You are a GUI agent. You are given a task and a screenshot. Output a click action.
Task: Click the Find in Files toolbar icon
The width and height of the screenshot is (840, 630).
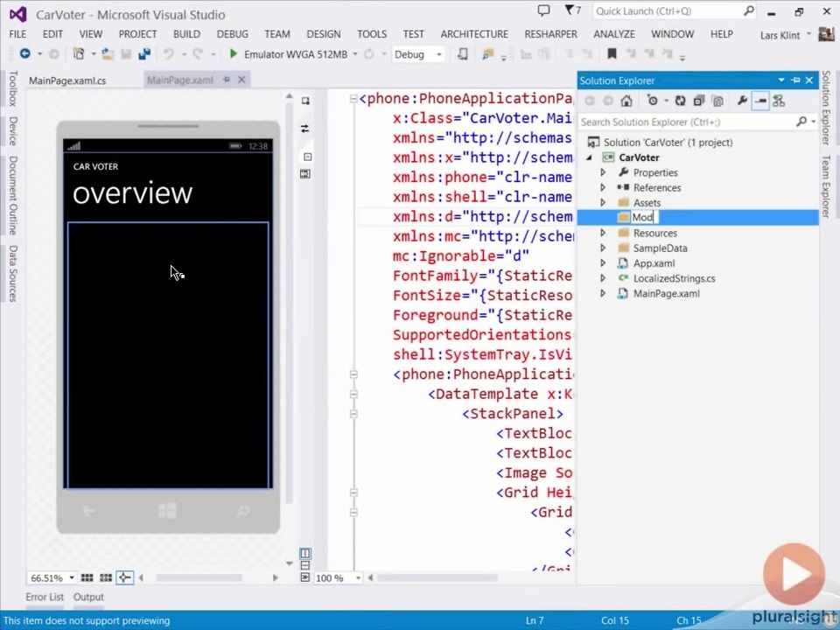[487, 53]
